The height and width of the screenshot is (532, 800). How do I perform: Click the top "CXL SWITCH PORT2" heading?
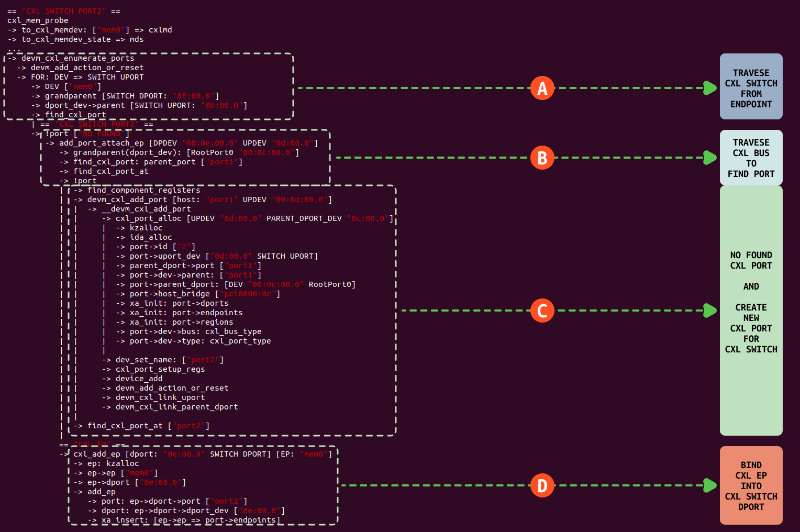(x=63, y=11)
